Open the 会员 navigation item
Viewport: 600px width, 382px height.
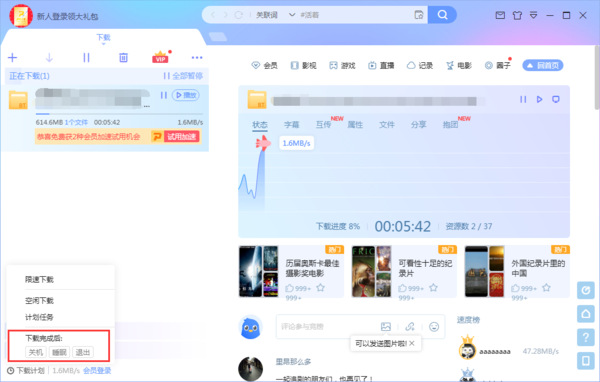264,65
